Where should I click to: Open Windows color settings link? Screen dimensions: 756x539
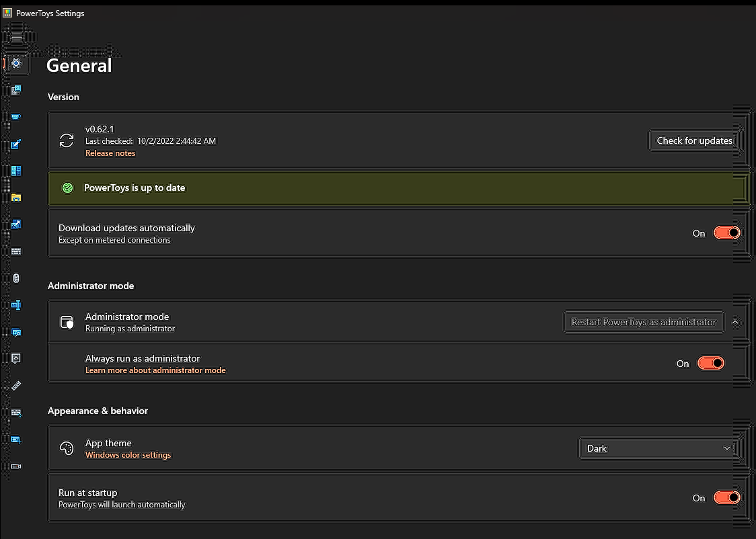click(128, 454)
